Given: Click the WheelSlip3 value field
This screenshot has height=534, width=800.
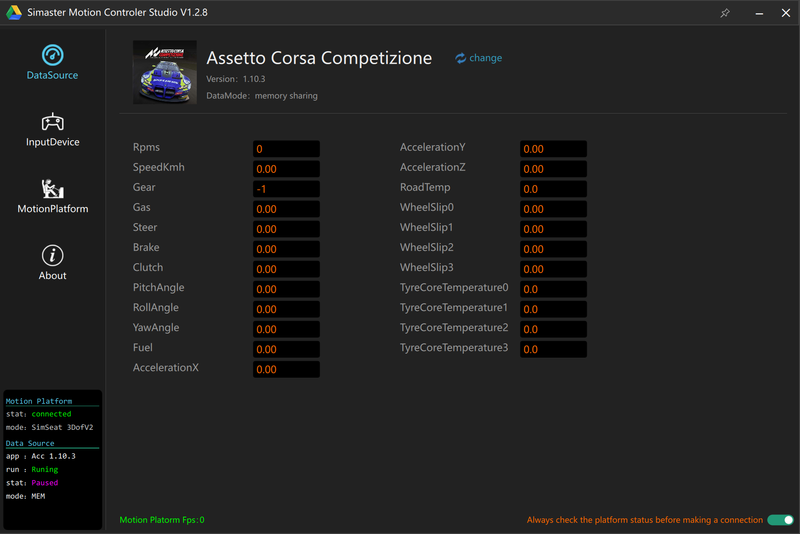Looking at the screenshot, I should [553, 269].
